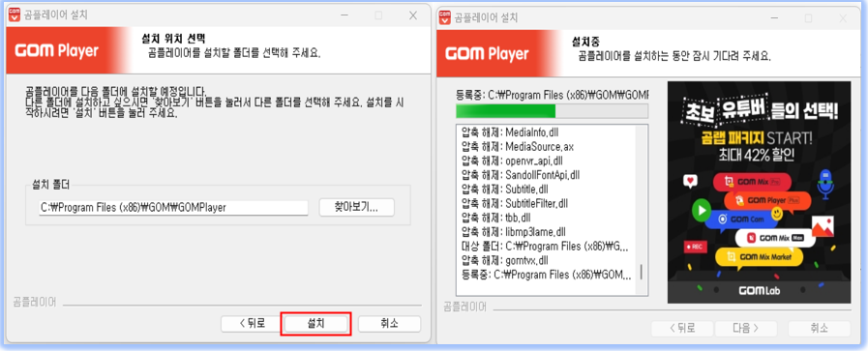
Task: Select log row libmp3lame.dll
Action: (514, 232)
